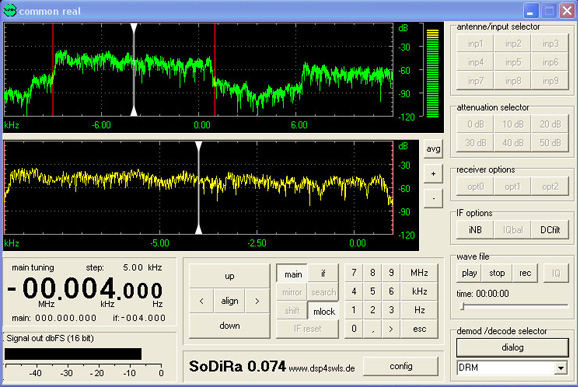Zoom in spectrum with the + button
This screenshot has width=578, height=387.
tap(433, 174)
